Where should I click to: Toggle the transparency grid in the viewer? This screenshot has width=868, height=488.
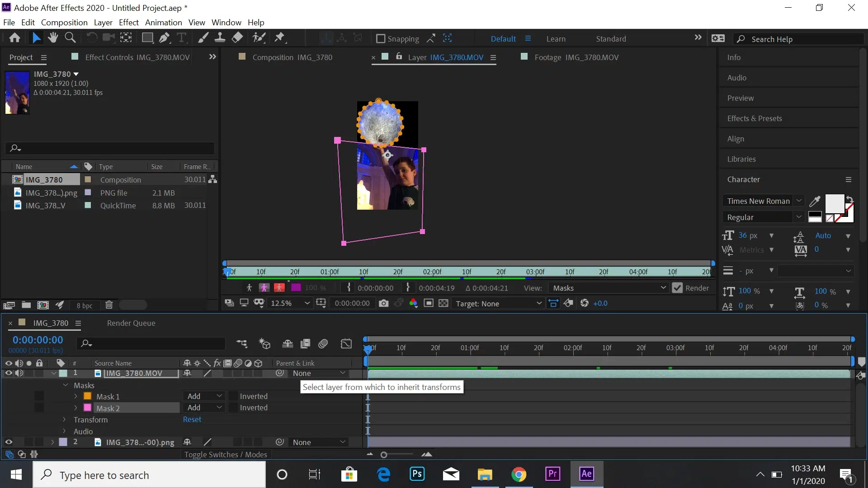pos(443,303)
